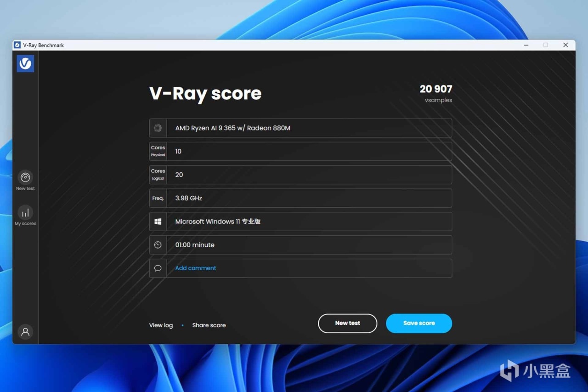Click logical cores value 20
The image size is (588, 392).
[x=179, y=175]
